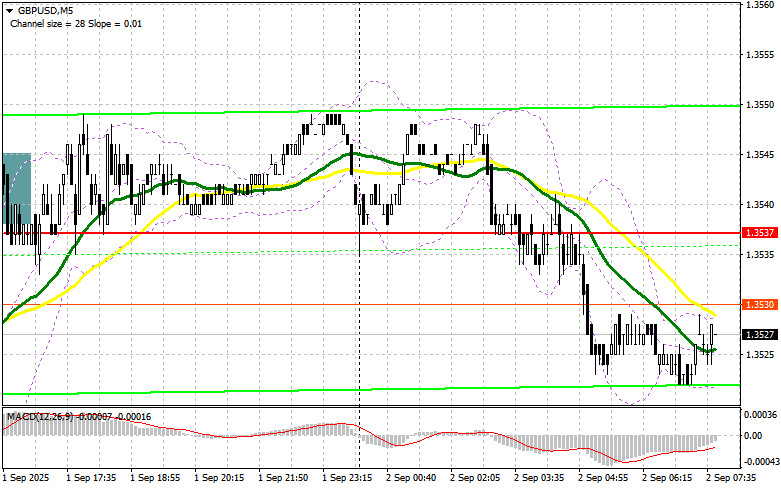
Task: Click the teal shaded session rectangle
Action: tap(17, 188)
